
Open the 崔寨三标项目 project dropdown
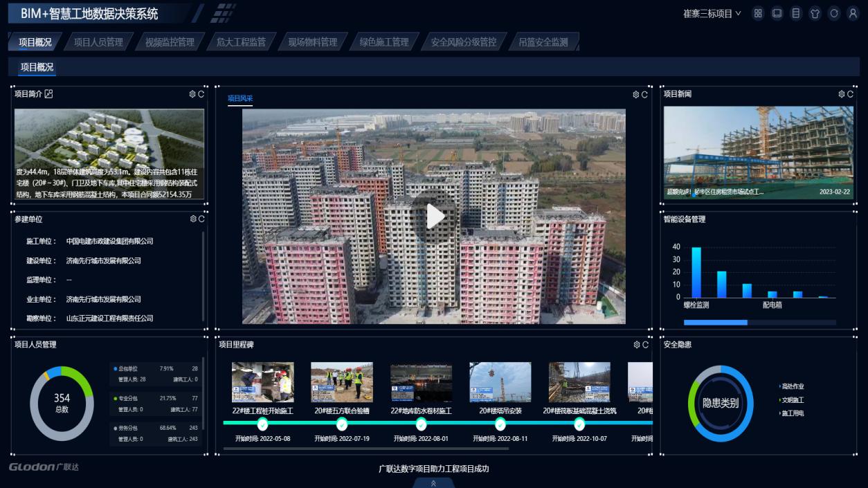[x=712, y=13]
